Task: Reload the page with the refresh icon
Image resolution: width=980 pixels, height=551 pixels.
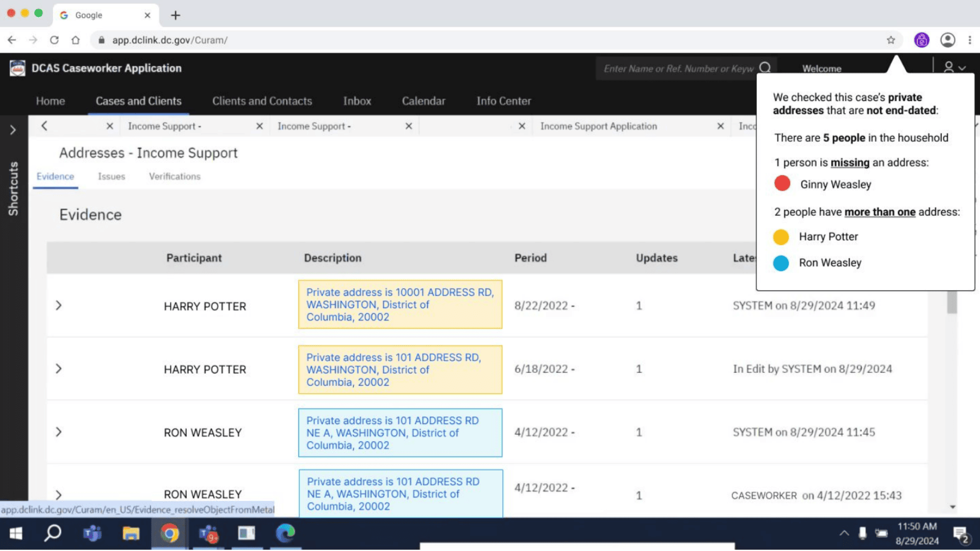Action: point(54,40)
